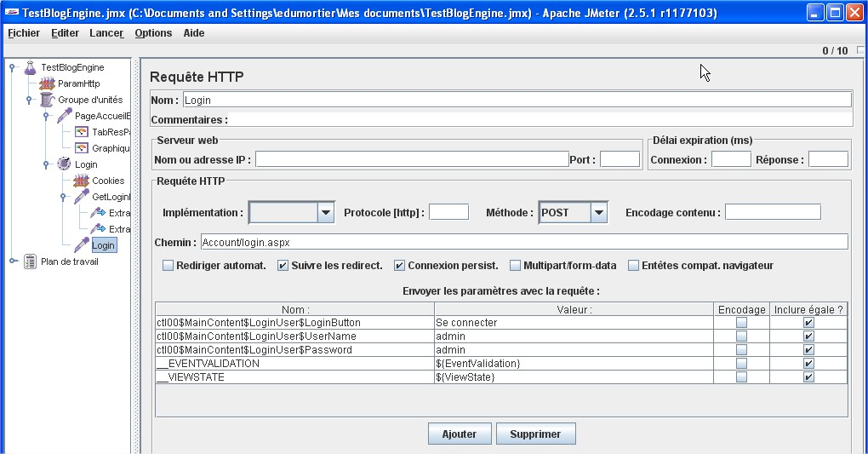The height and width of the screenshot is (454, 868).
Task: Collapse the Groupe d'unités tree node
Action: tap(29, 100)
